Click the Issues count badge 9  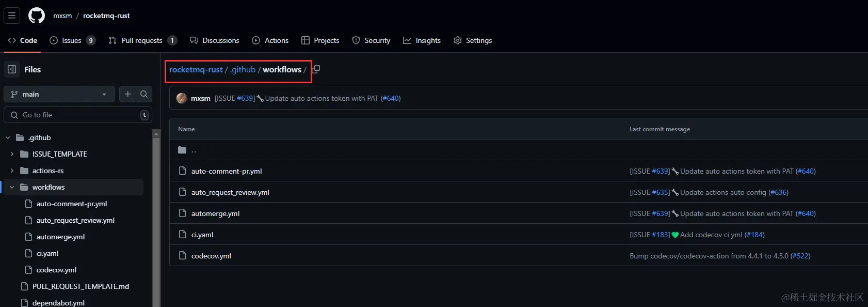(91, 40)
